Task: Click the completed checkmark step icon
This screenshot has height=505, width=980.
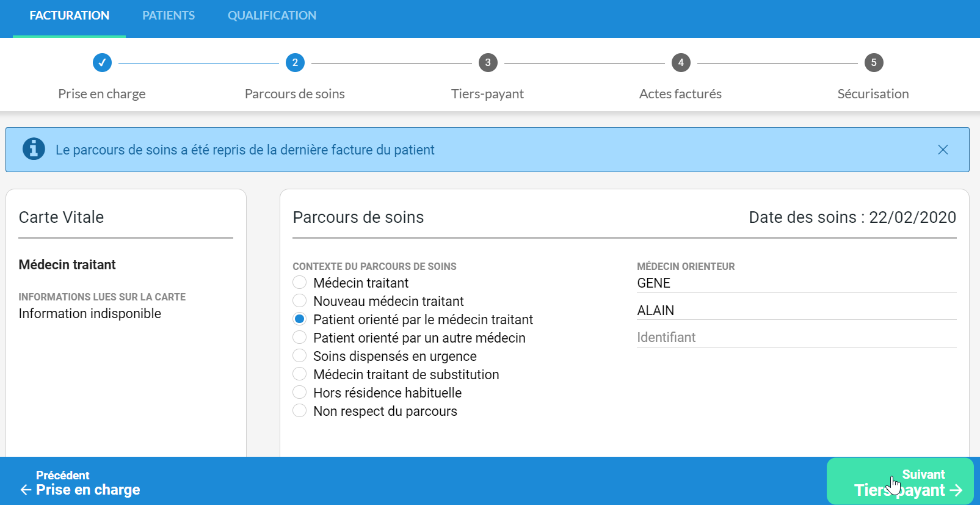Action: [102, 62]
